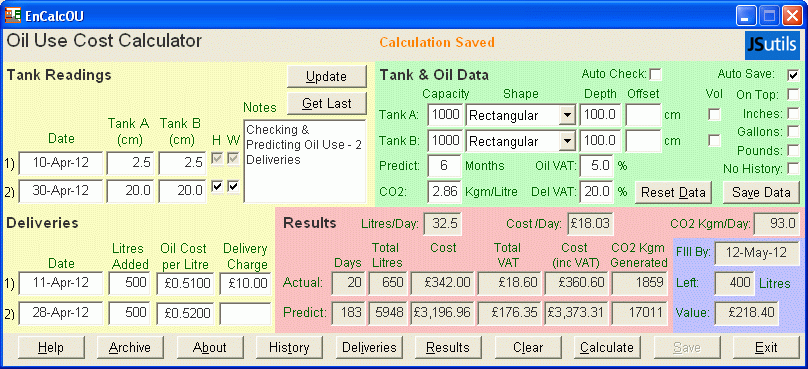Click the Predict months input field
The width and height of the screenshot is (808, 369).
tap(444, 166)
